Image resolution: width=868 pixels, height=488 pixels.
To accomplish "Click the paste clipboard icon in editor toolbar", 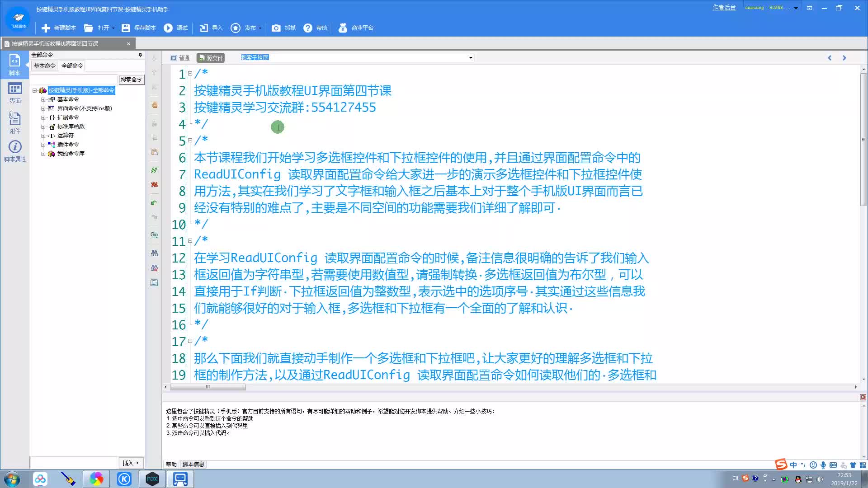I will tap(154, 152).
